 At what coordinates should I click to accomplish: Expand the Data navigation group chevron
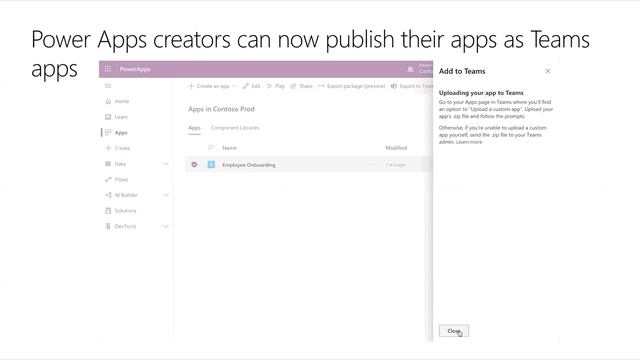point(166,164)
